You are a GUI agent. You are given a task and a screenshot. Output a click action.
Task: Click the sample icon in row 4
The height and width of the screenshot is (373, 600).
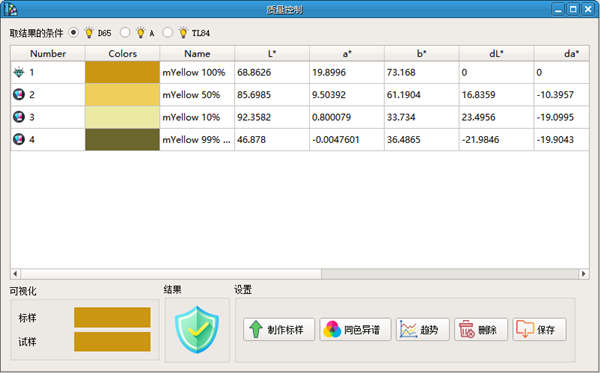(x=19, y=139)
